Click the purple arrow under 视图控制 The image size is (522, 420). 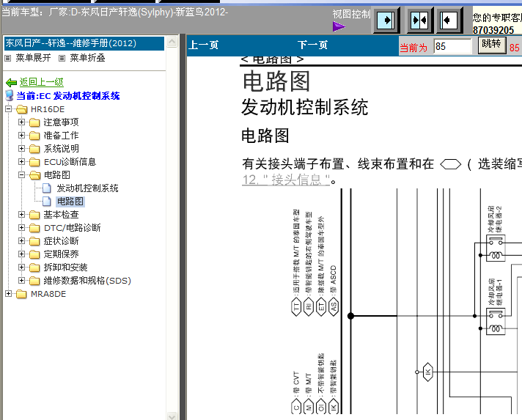tap(339, 26)
